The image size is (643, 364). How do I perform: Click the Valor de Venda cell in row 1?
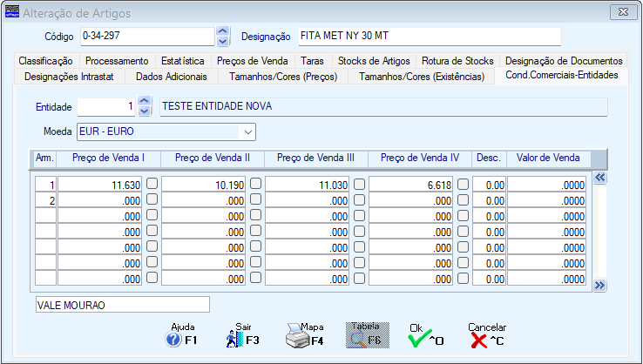(546, 185)
